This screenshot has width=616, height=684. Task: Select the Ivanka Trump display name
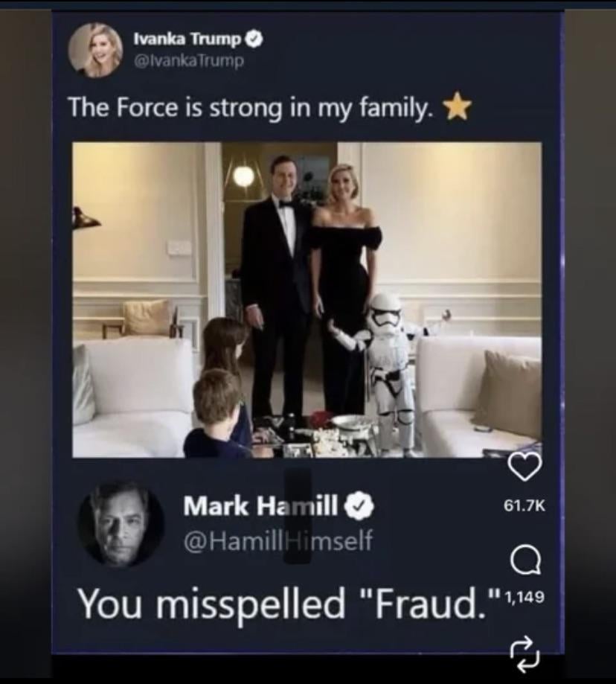tap(187, 39)
